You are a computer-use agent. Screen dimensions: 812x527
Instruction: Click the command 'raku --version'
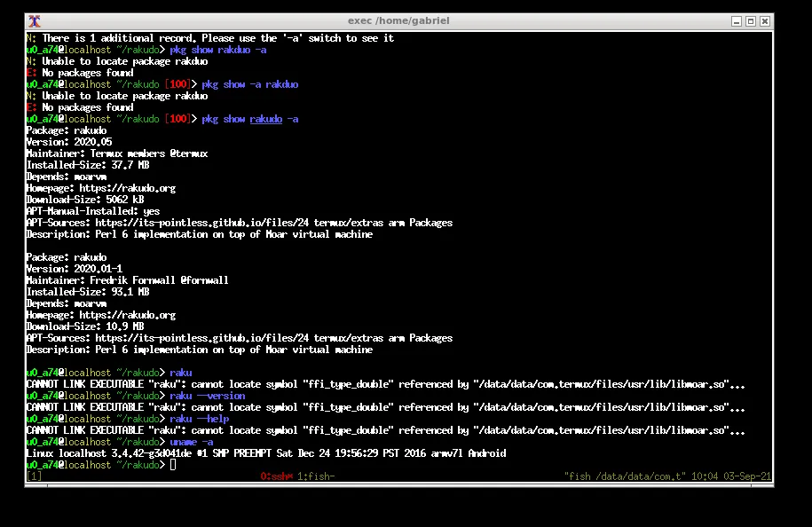207,396
